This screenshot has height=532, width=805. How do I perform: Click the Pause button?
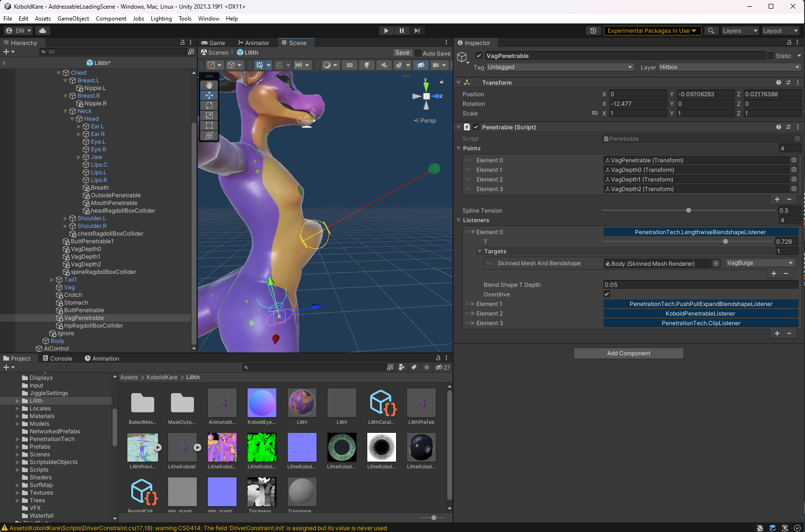click(401, 31)
